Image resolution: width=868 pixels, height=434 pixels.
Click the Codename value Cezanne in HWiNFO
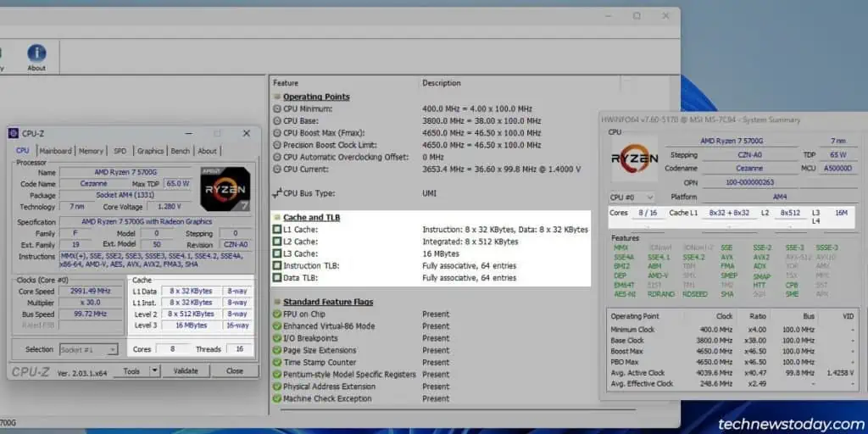click(x=749, y=169)
